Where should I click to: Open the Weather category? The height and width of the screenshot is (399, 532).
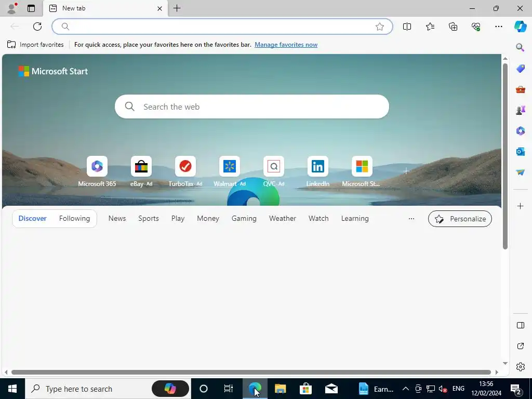[283, 219]
